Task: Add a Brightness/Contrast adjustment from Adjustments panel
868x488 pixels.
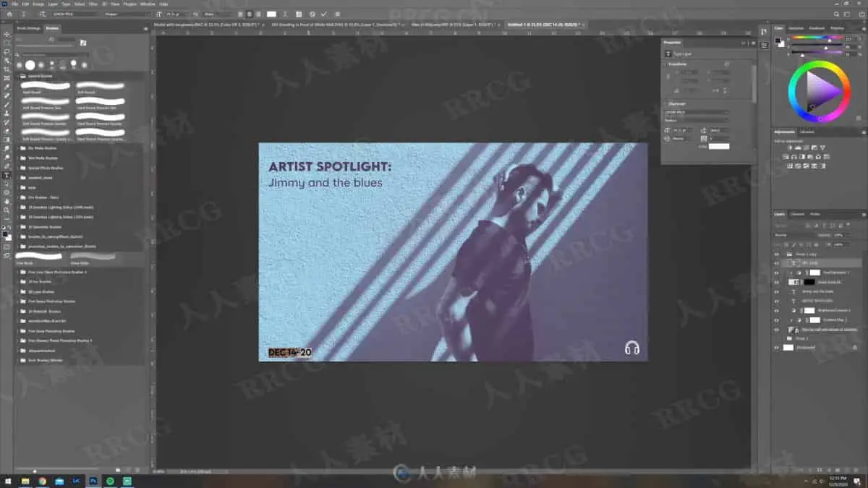Action: point(789,147)
